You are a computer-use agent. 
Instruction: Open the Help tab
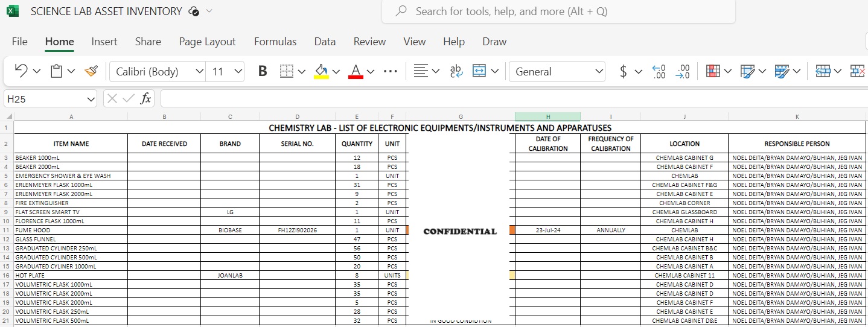pyautogui.click(x=454, y=42)
